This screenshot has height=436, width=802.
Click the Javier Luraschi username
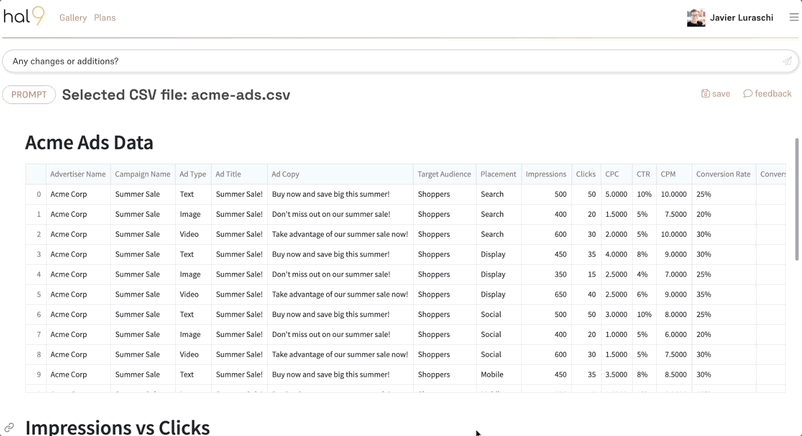pos(741,18)
